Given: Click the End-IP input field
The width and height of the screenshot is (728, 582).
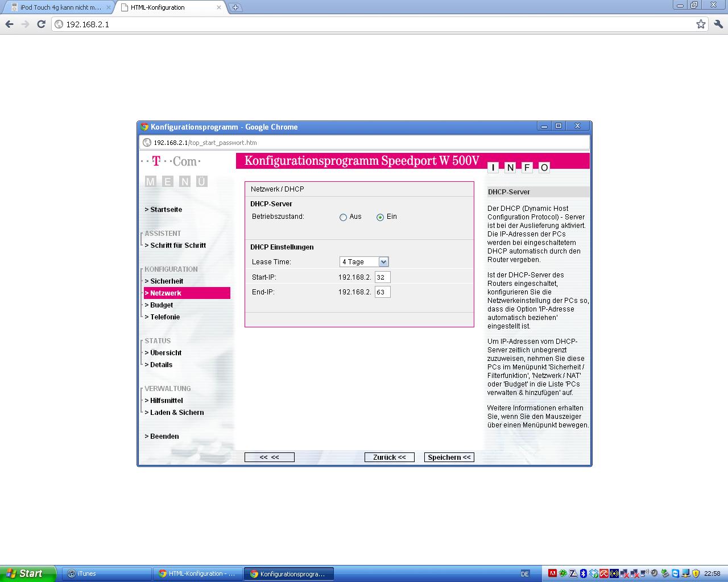Looking at the screenshot, I should coord(382,292).
